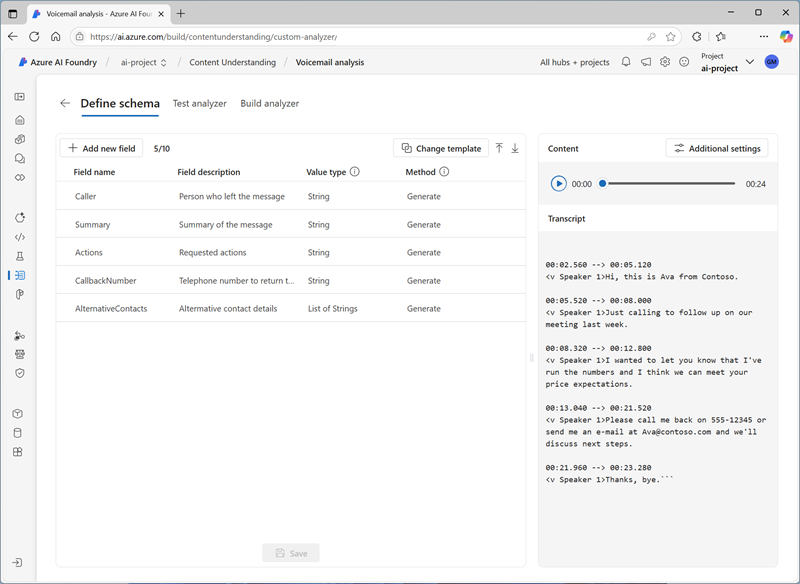
Task: Open the chat playground sidebar icon
Action: 19,159
